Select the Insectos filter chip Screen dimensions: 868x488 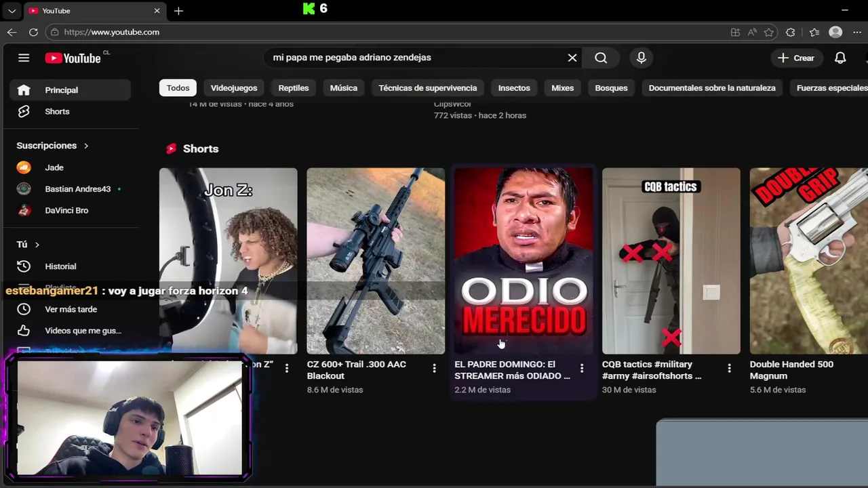coord(514,87)
